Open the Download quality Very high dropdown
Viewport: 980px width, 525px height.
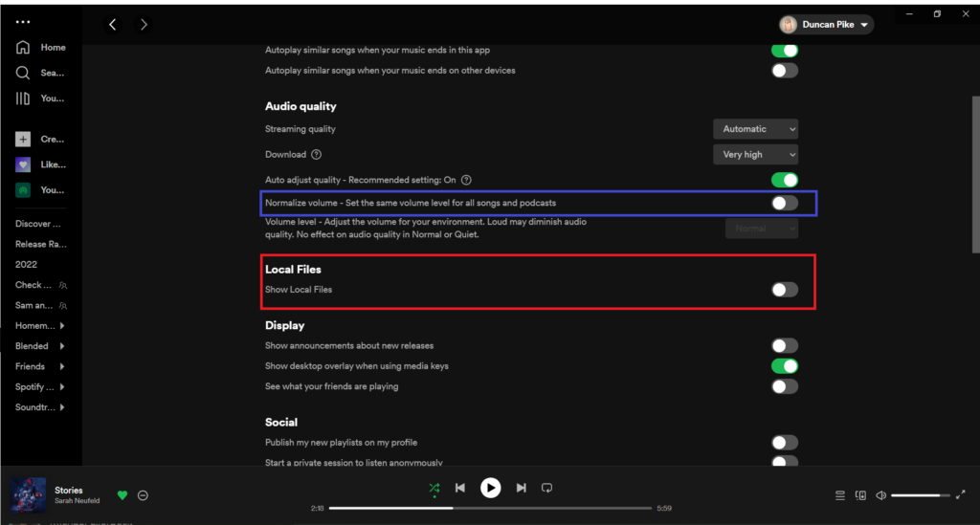coord(755,155)
